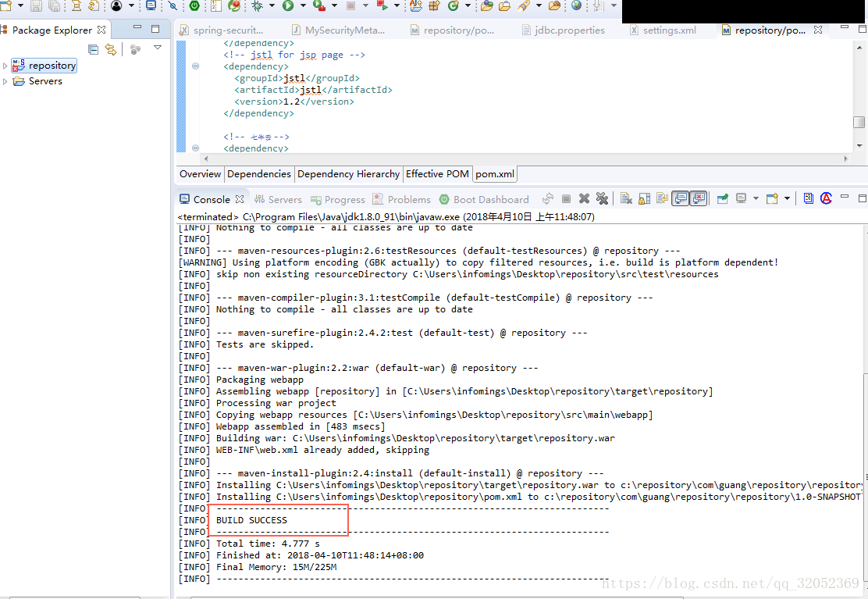Switch to the Progress view tab
Viewport: 868px width, 599px height.
338,199
